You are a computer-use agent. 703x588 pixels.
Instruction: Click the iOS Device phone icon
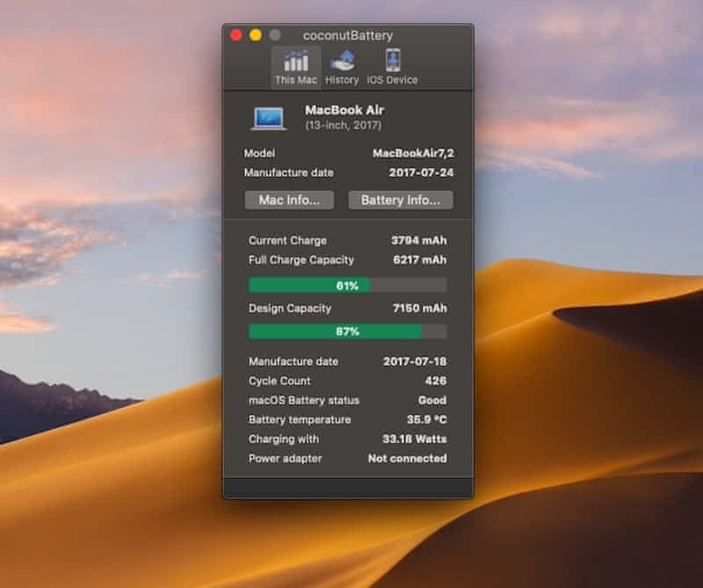pyautogui.click(x=393, y=60)
